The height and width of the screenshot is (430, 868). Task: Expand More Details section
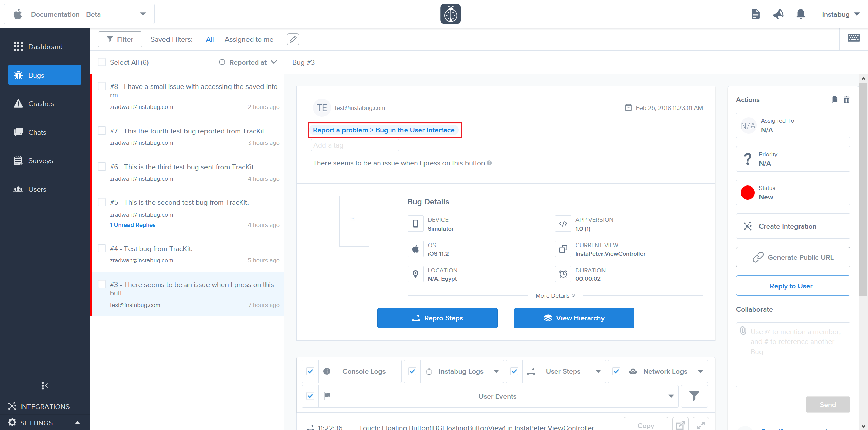555,296
